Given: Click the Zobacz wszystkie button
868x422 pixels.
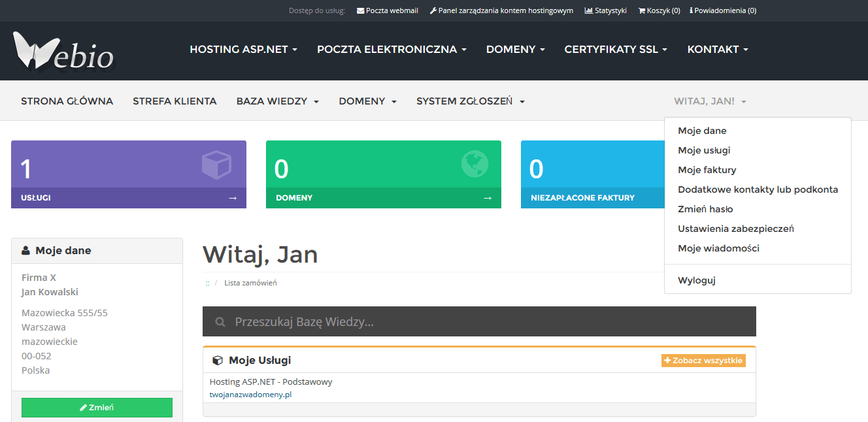Looking at the screenshot, I should [703, 361].
